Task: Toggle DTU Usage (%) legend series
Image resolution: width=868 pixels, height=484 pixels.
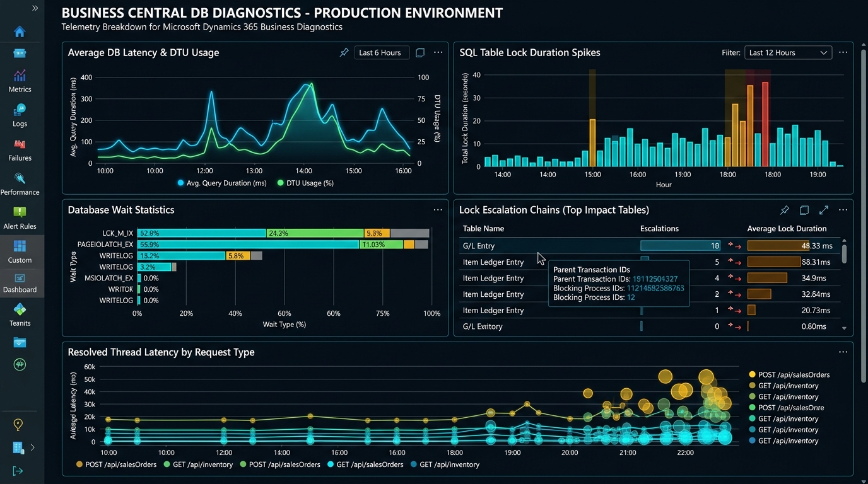Action: pyautogui.click(x=305, y=183)
